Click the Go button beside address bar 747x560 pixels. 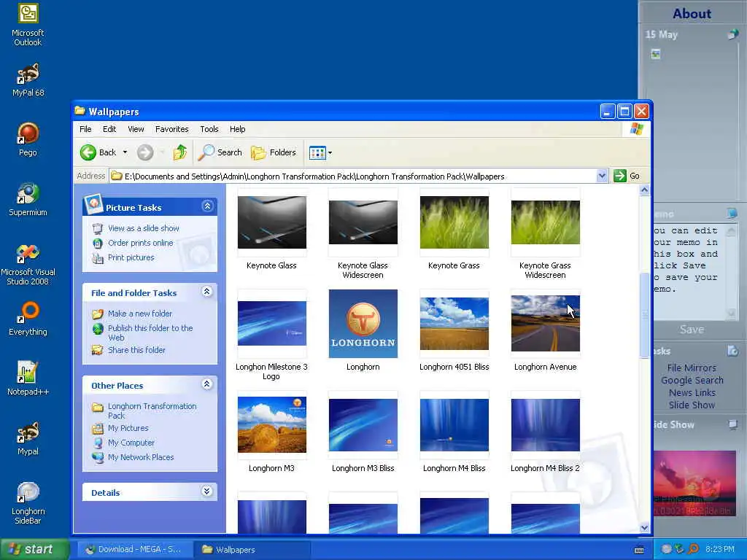pos(627,176)
